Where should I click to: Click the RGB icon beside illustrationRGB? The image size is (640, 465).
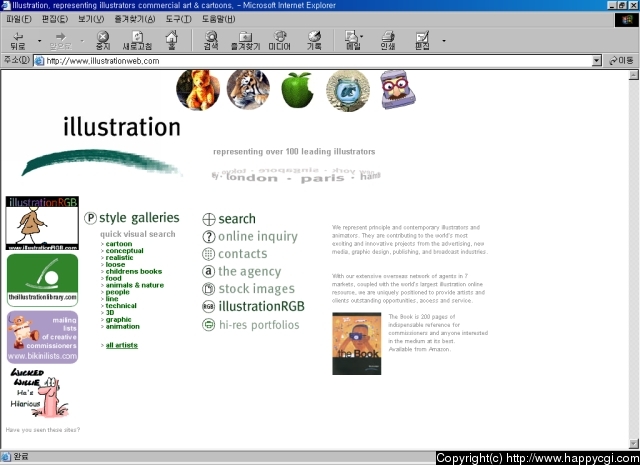coord(209,307)
